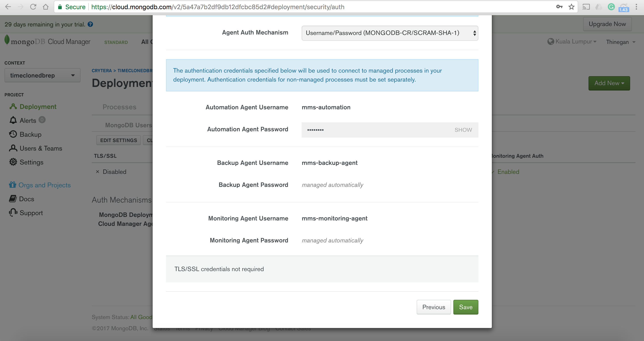Reload the page with refresh icon
Screen dimensions: 644x341
click(x=33, y=7)
